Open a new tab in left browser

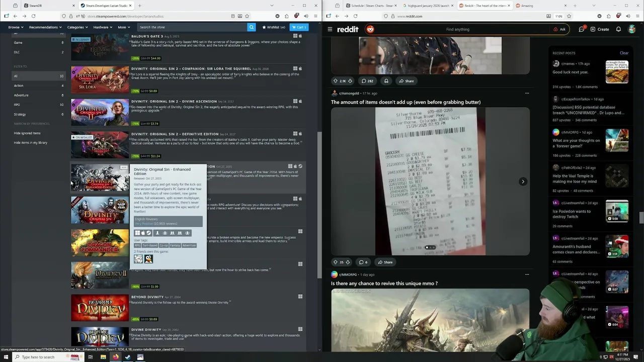140,6
